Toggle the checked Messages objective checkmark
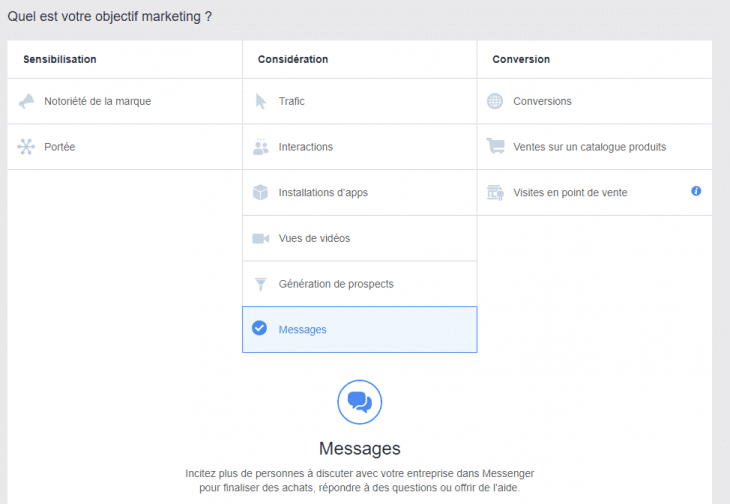 (260, 329)
